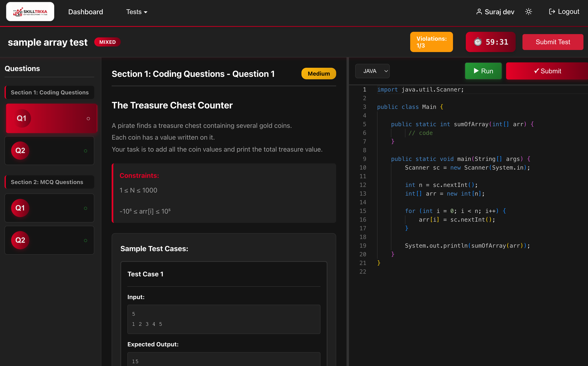Click the Questions sidebar heading

[22, 69]
